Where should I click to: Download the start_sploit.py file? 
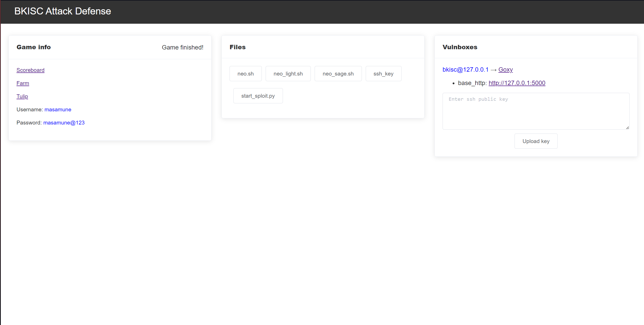pos(258,96)
